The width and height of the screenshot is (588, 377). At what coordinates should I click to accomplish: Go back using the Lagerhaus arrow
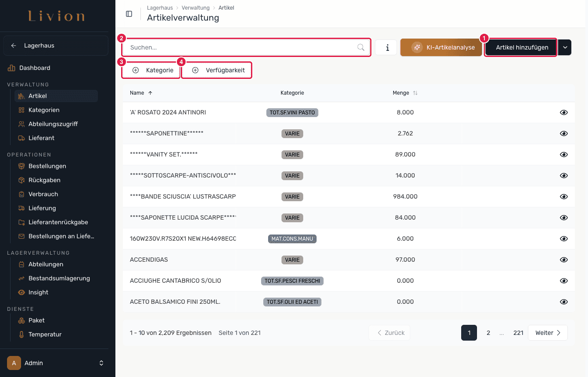click(x=14, y=46)
